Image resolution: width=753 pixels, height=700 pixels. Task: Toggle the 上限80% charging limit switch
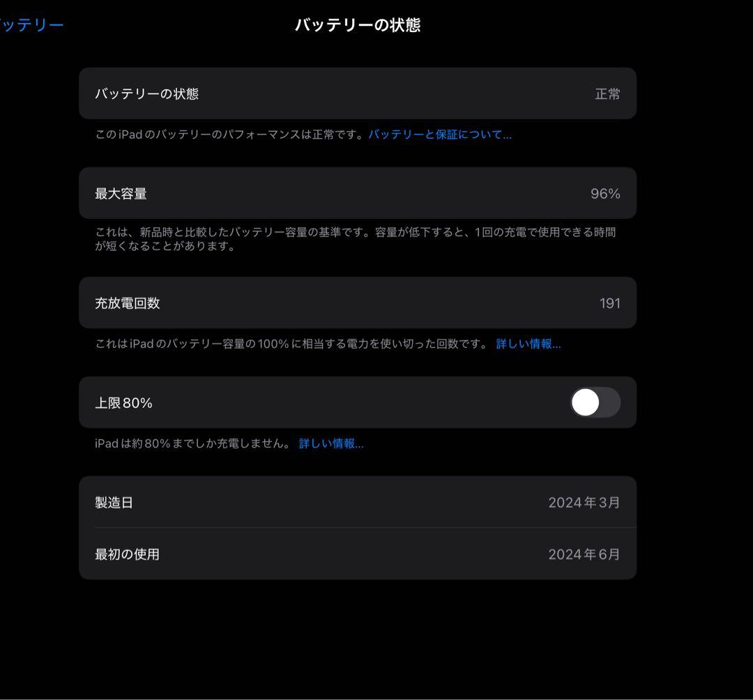coord(594,402)
